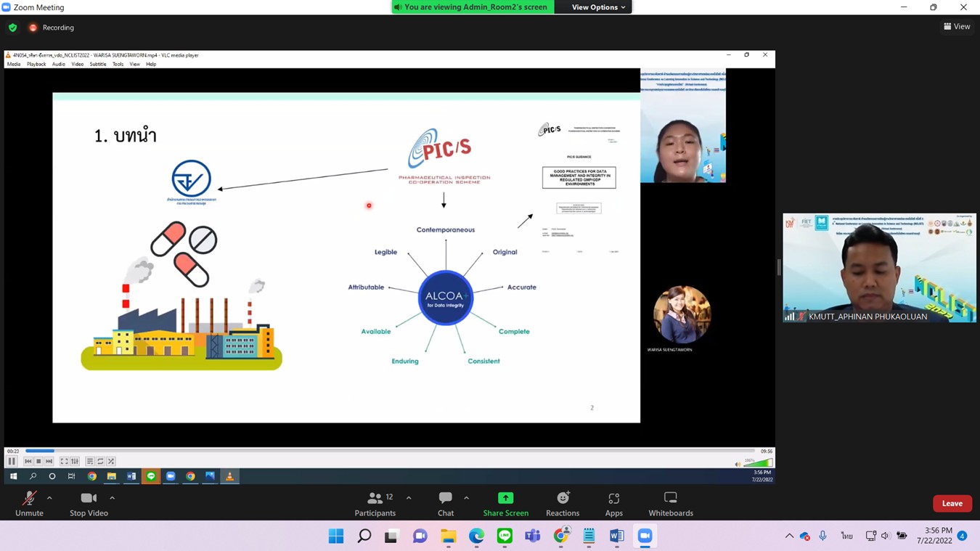The width and height of the screenshot is (980, 551).
Task: Click the Share Screen icon
Action: (x=505, y=498)
